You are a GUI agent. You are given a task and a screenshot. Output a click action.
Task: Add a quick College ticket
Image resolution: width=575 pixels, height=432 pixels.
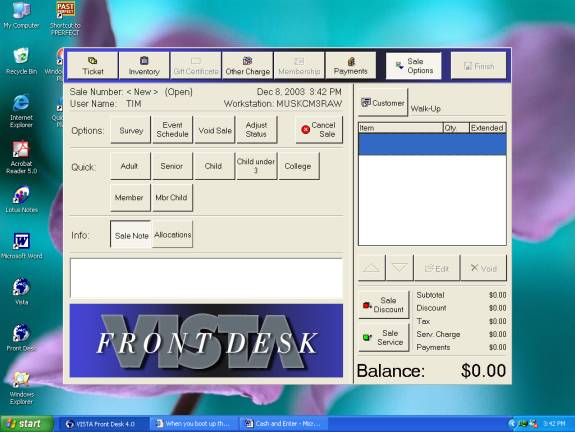tap(299, 166)
